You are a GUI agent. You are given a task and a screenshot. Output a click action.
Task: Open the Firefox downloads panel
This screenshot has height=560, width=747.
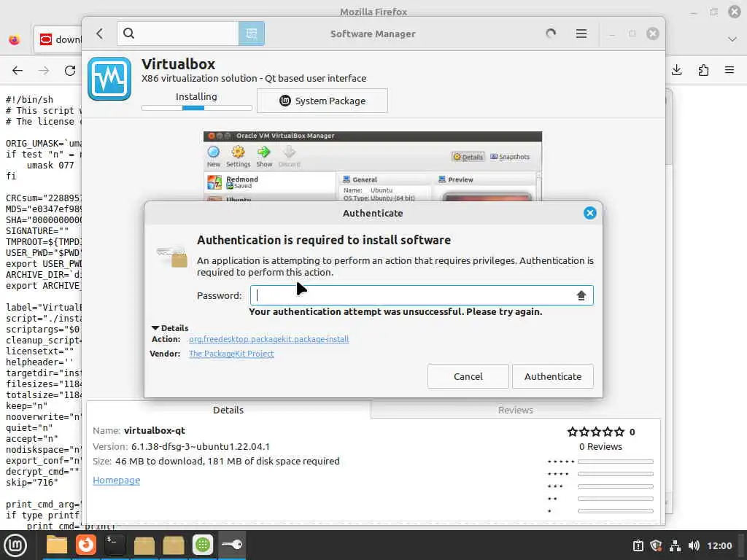tap(676, 70)
